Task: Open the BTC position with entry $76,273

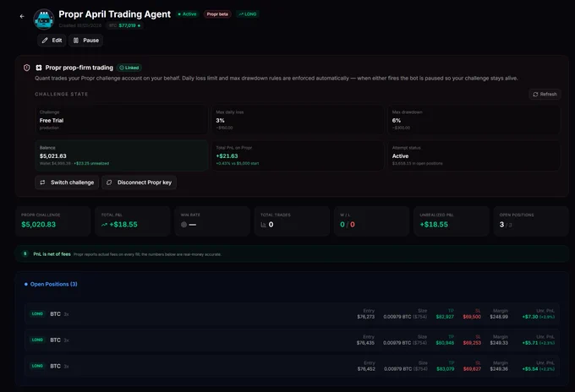Action: [x=292, y=313]
